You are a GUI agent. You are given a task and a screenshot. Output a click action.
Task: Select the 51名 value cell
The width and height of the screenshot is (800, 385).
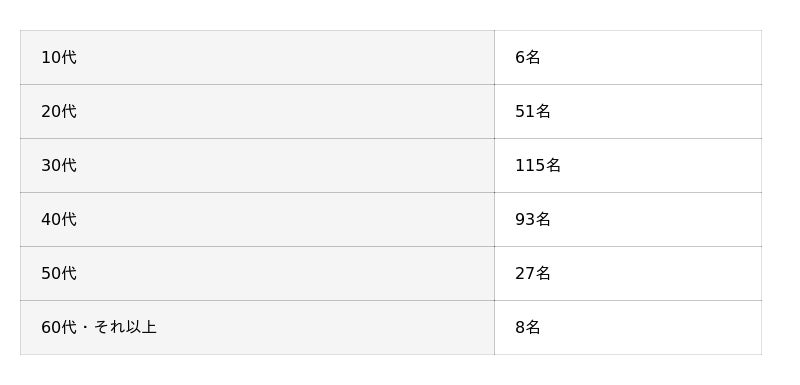click(628, 112)
